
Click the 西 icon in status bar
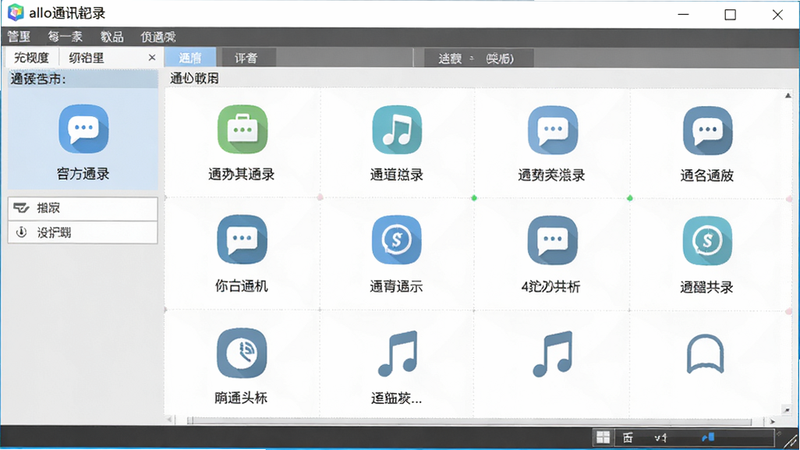(x=628, y=438)
